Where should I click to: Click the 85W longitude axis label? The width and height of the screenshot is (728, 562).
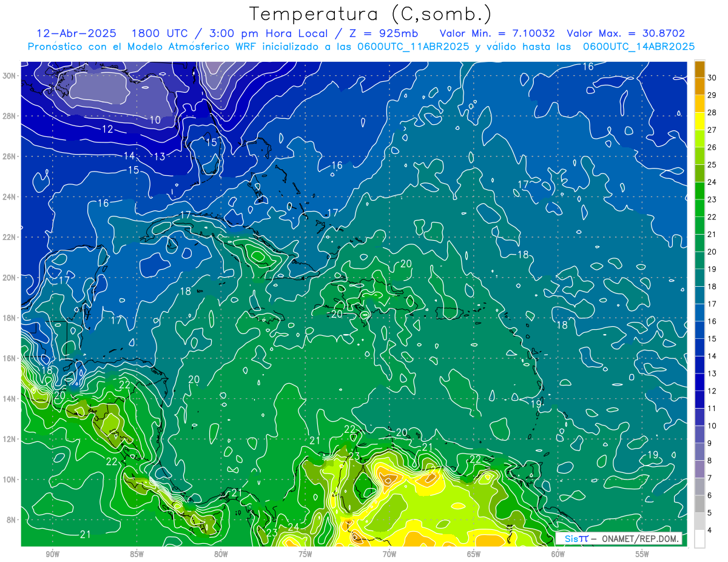(x=136, y=554)
